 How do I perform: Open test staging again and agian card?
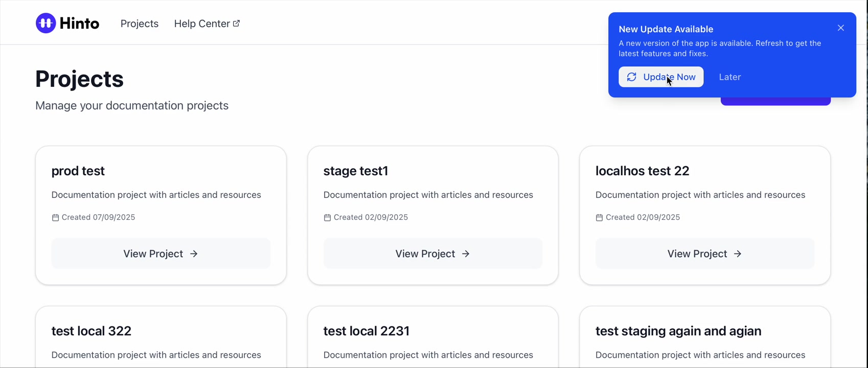(678, 331)
